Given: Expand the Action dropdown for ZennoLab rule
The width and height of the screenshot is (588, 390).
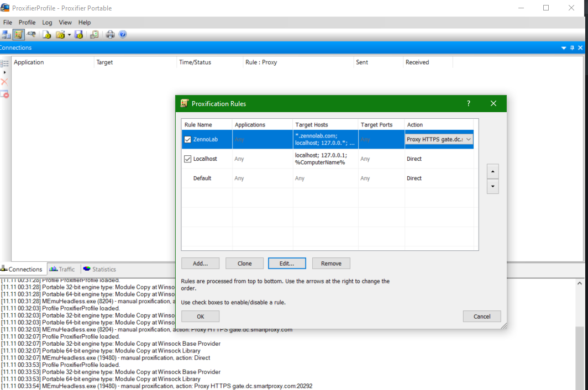Looking at the screenshot, I should click(x=469, y=140).
